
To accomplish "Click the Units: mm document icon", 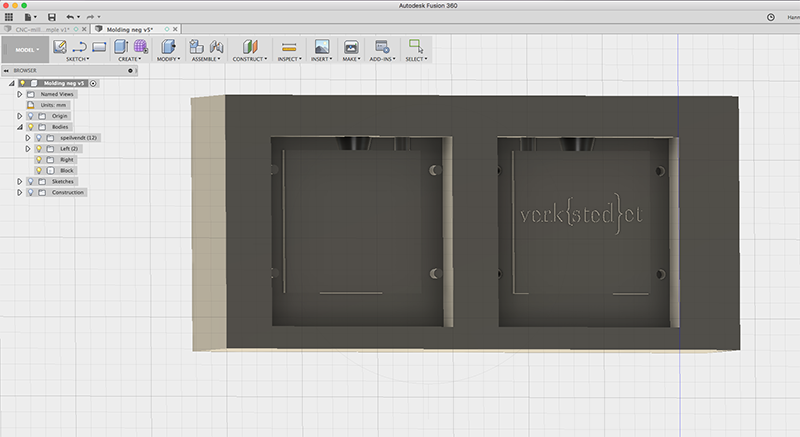I will click(31, 105).
